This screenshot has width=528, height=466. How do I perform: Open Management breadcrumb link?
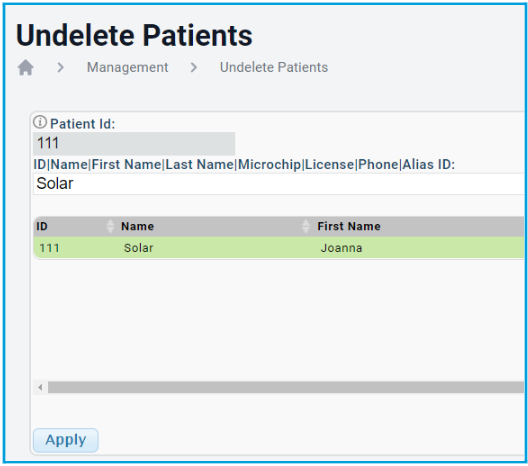tap(128, 67)
